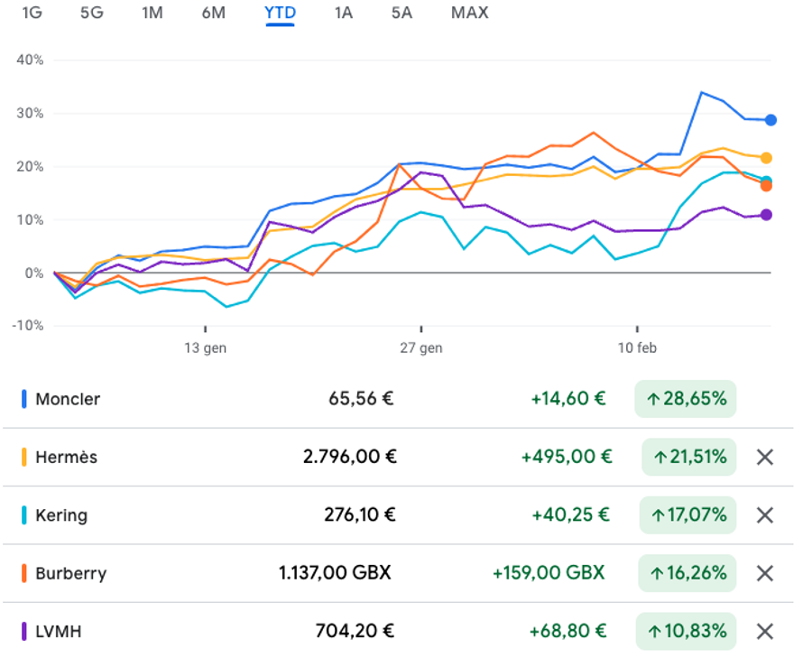Click the Kering price 276,10 €
Viewport: 812px width, 658px height.
pos(360,514)
